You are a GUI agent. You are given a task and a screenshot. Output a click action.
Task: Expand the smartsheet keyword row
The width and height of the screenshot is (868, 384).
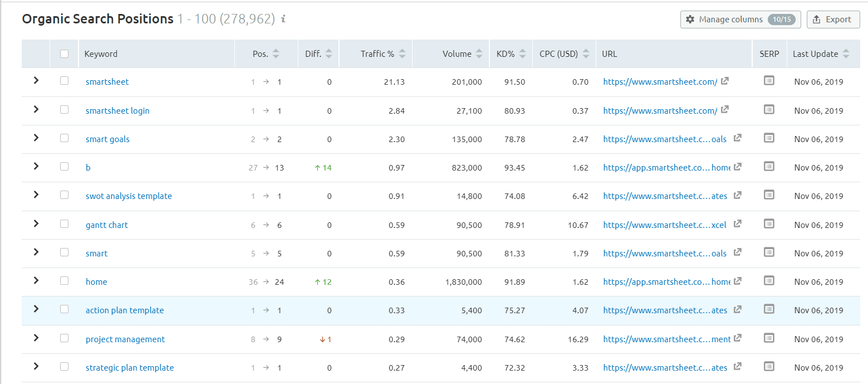click(36, 80)
